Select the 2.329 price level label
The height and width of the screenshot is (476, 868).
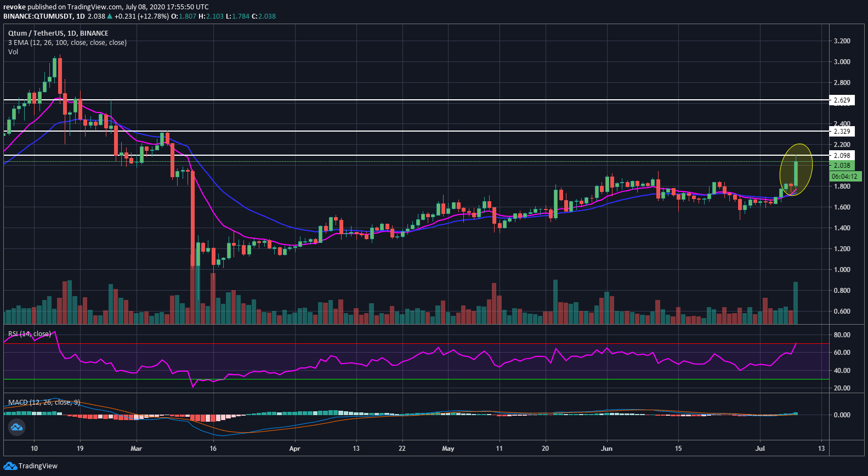pyautogui.click(x=842, y=132)
